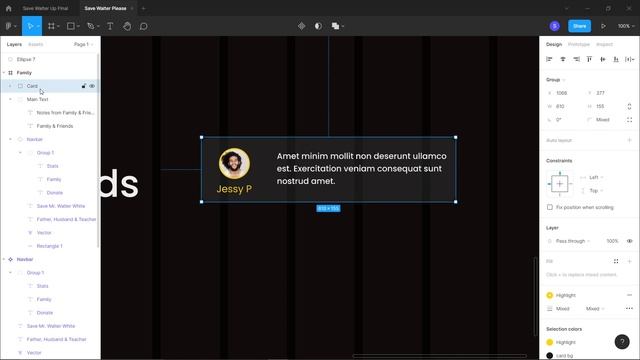Open the Save Water Up Final file tab

coord(45,8)
